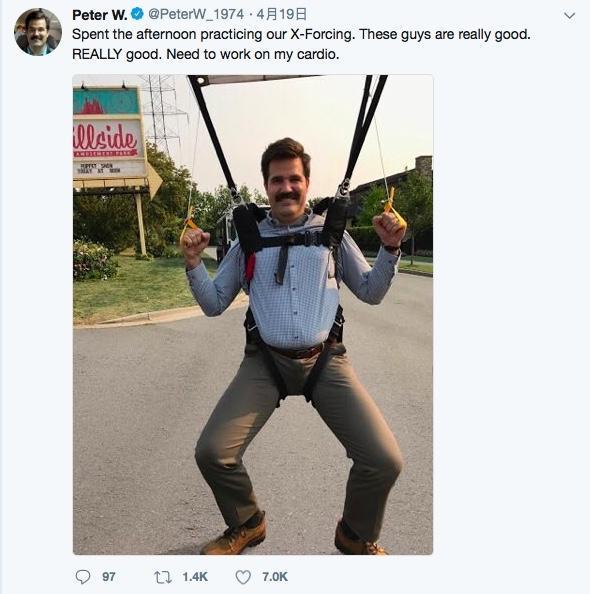Image resolution: width=590 pixels, height=594 pixels.
Task: Open the tweet date 4月19日
Action: coord(281,15)
